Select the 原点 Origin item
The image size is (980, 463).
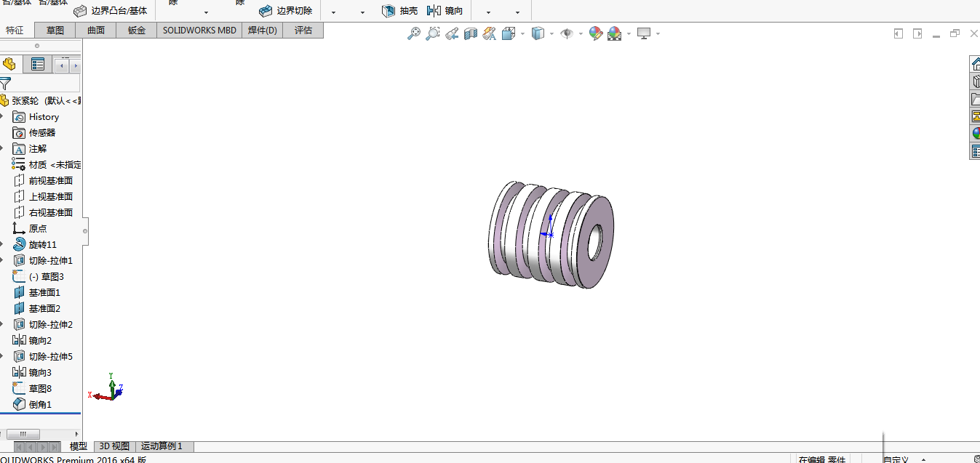tap(30, 229)
